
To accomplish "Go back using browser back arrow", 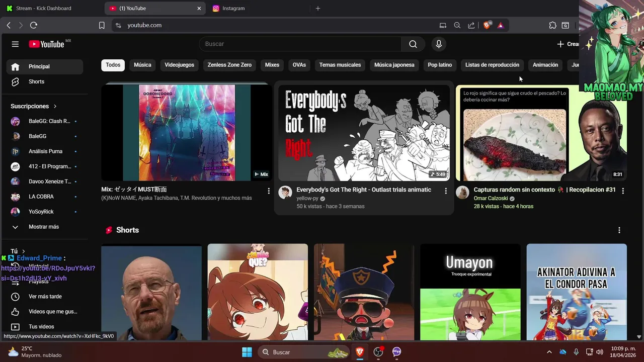I will point(9,25).
